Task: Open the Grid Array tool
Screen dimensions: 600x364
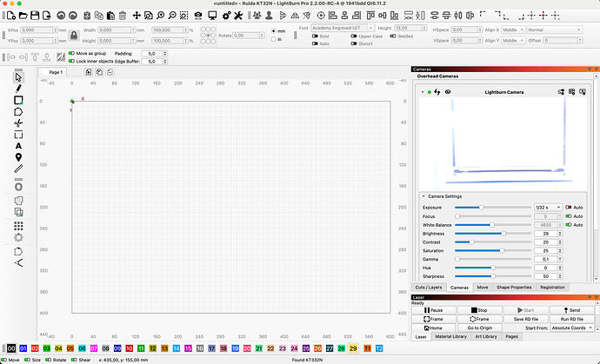Action: click(x=18, y=226)
